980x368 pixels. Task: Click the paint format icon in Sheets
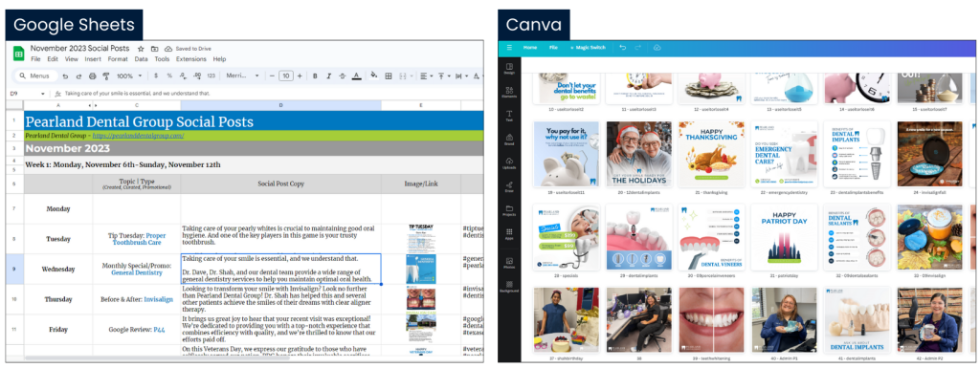tap(105, 76)
